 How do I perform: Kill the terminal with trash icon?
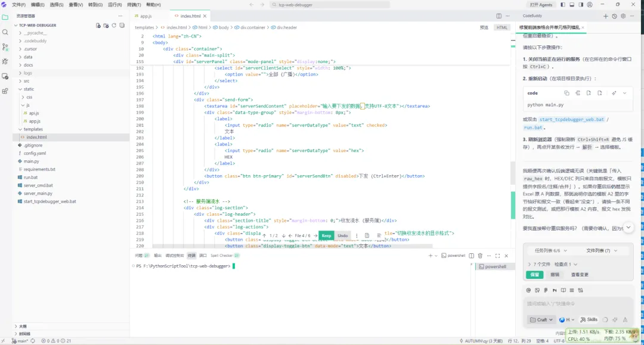(x=480, y=256)
